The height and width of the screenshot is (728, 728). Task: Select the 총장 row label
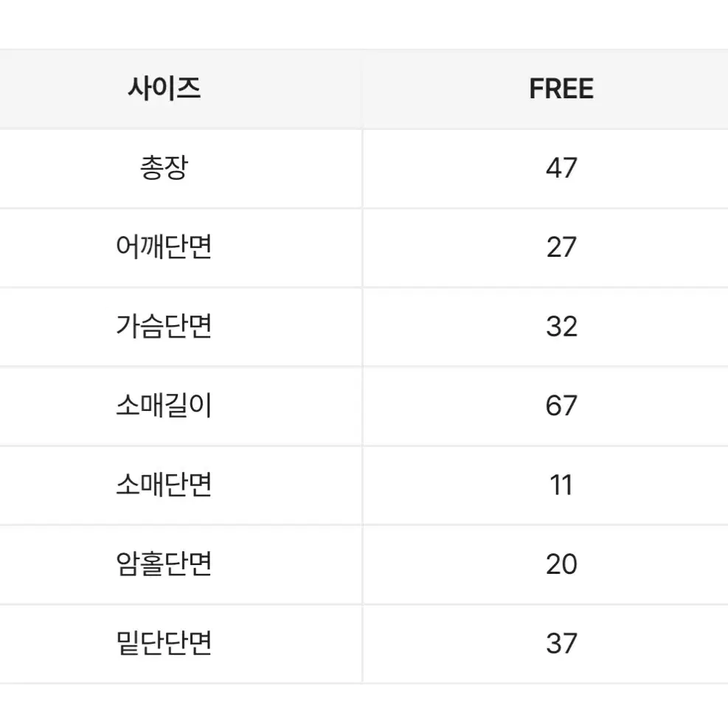pos(164,167)
